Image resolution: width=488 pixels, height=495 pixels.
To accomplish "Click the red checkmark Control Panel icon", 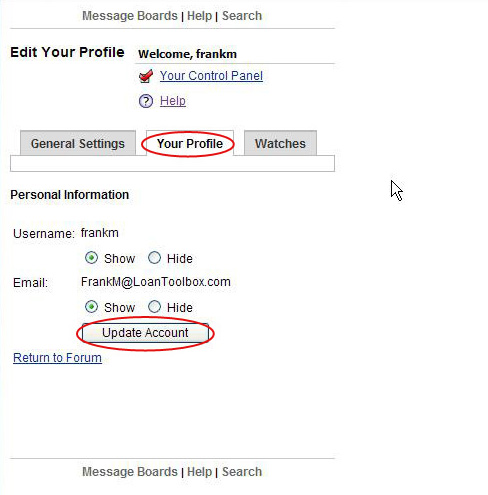I will coord(146,76).
